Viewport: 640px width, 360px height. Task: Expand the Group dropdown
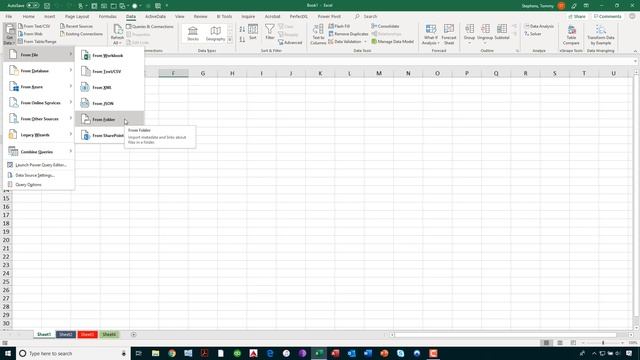[x=469, y=43]
